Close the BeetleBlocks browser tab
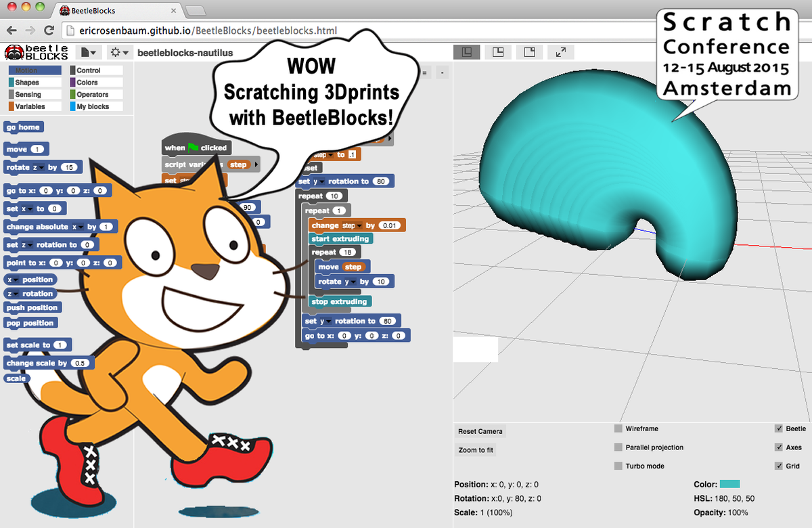This screenshot has height=528, width=812. (173, 11)
